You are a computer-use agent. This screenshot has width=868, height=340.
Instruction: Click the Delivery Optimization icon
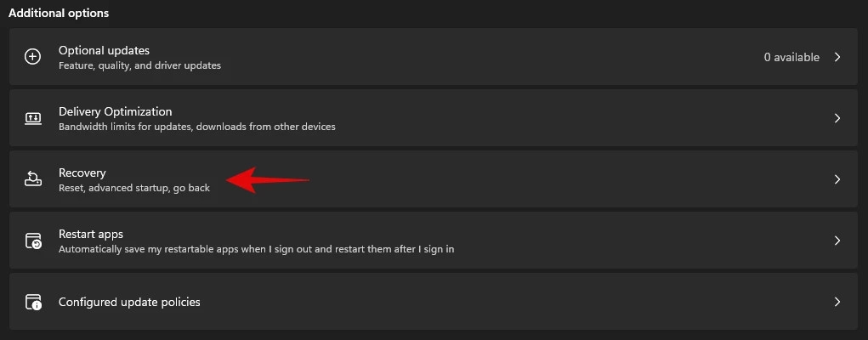tap(33, 118)
